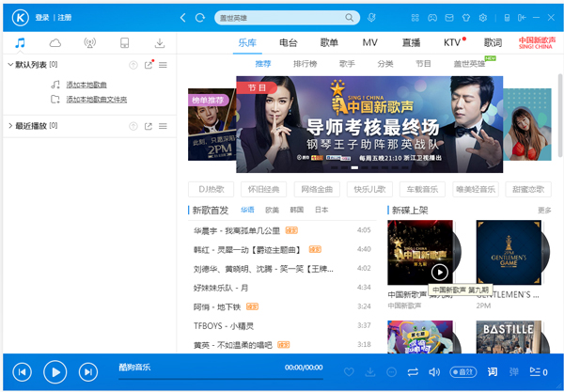Select the 排行榜 sub-tab
This screenshot has height=392, width=564.
coord(305,64)
